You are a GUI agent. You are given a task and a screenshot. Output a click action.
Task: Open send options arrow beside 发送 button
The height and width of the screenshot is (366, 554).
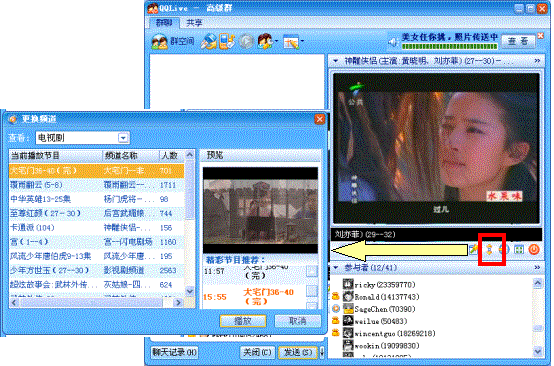tap(322, 352)
